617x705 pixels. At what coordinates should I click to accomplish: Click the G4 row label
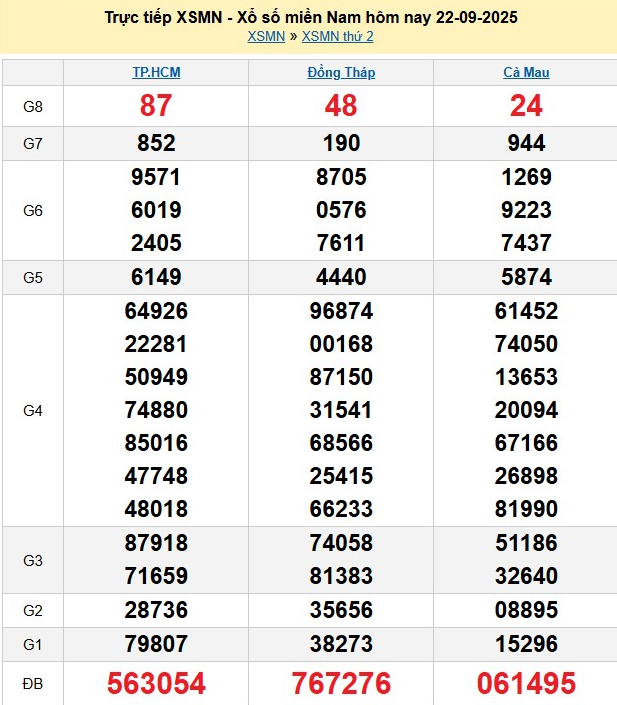(32, 410)
